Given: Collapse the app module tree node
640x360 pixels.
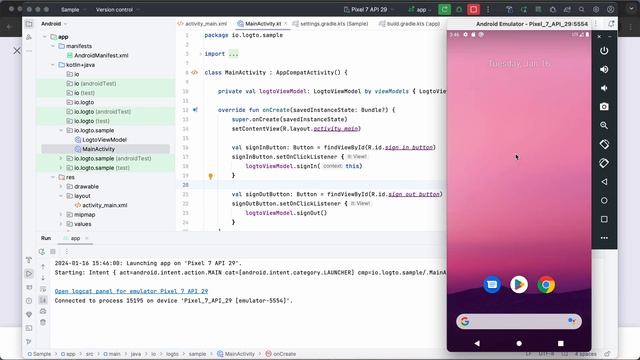Looking at the screenshot, I should click(44, 37).
